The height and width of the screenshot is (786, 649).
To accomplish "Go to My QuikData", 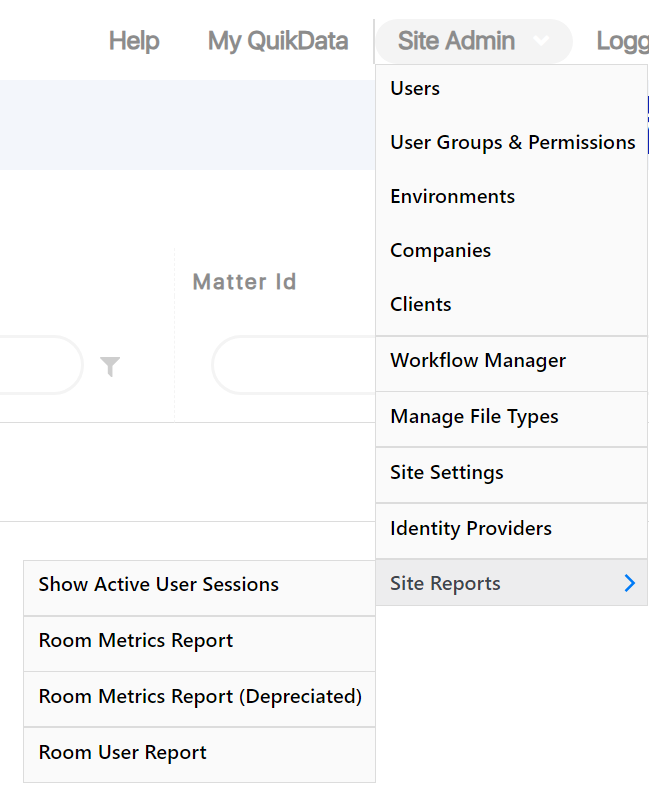I will 278,41.
